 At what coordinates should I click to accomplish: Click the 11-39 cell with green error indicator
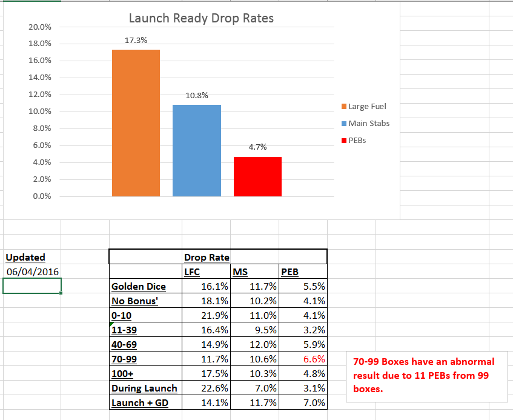(145, 330)
